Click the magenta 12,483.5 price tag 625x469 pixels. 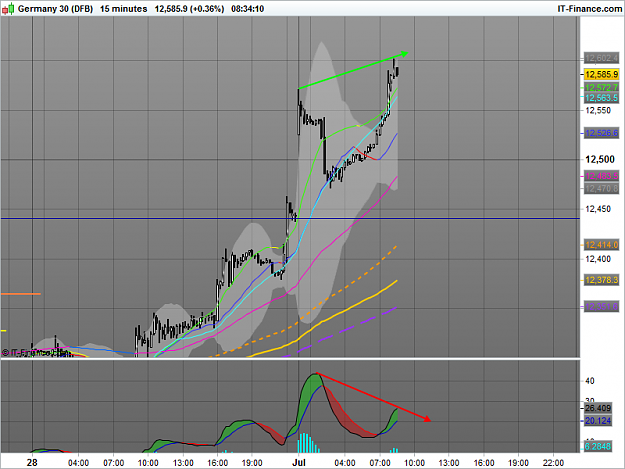pos(601,176)
